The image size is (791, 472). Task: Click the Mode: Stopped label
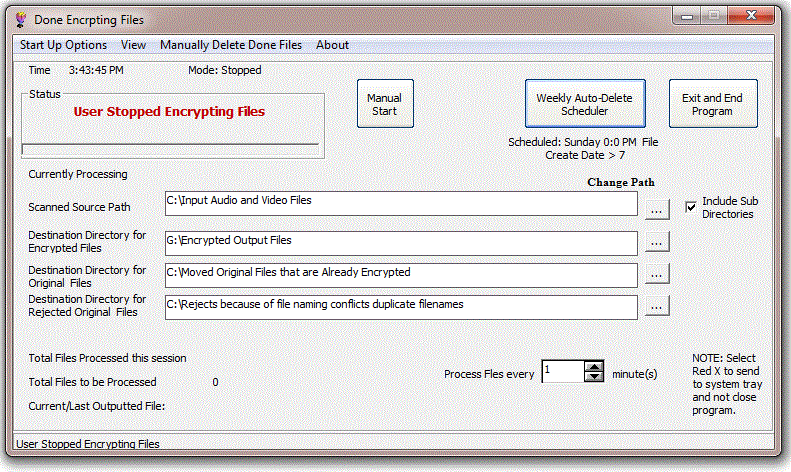point(224,70)
